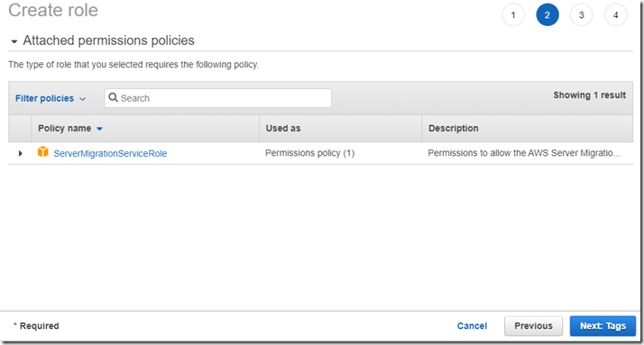The height and width of the screenshot is (345, 644).
Task: Click the Cancel link
Action: 472,326
